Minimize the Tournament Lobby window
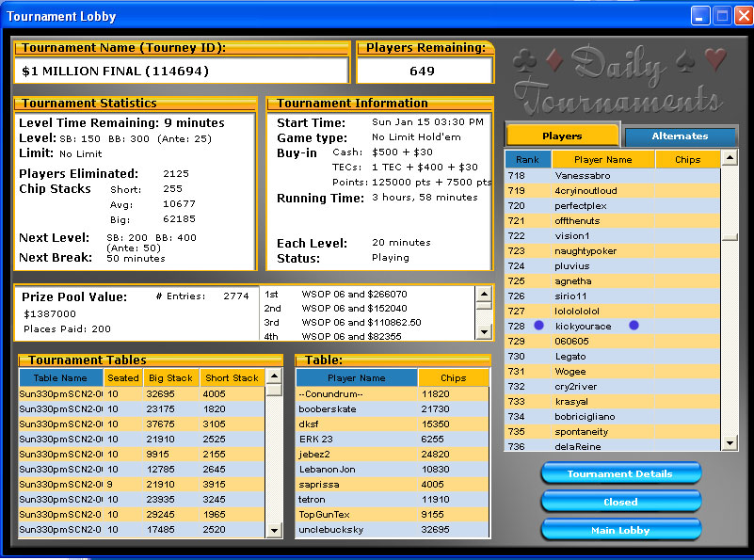This screenshot has width=754, height=560. click(x=700, y=16)
